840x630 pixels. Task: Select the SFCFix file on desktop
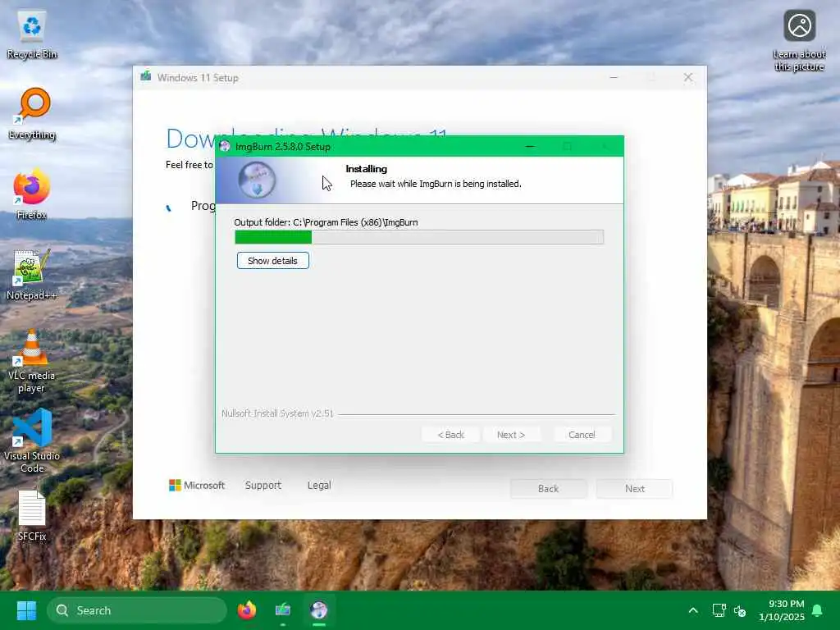coord(32,515)
